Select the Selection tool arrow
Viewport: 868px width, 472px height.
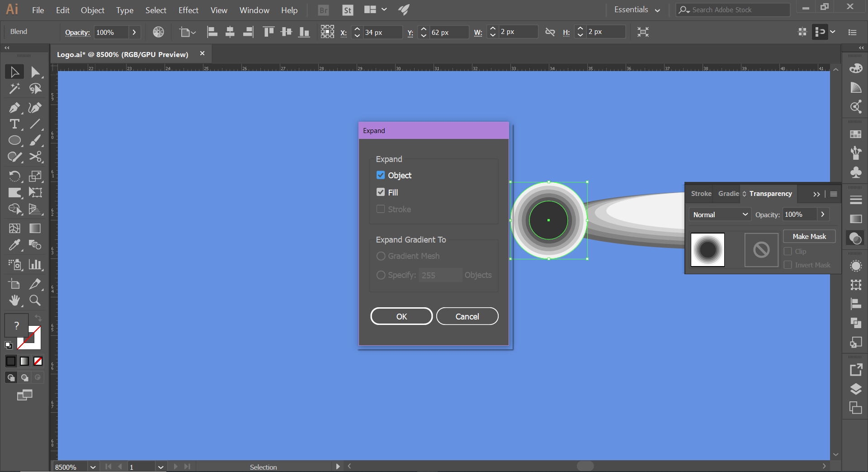pos(14,72)
